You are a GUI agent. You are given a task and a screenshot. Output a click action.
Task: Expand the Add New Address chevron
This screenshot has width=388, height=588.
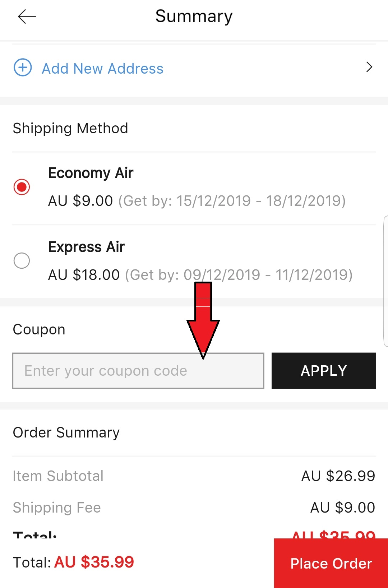[x=369, y=67]
